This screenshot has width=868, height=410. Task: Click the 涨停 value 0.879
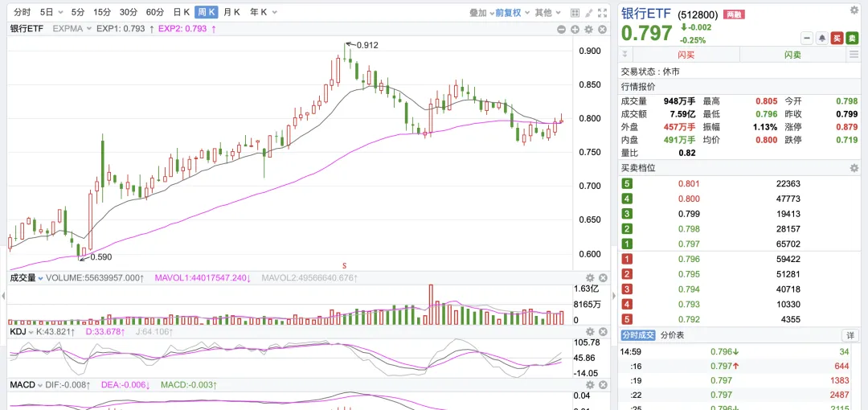(x=848, y=127)
